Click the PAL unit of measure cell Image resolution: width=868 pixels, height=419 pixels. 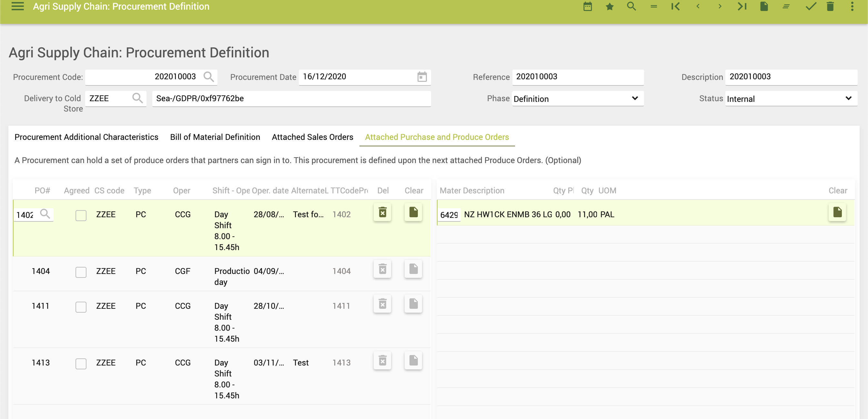click(x=607, y=214)
